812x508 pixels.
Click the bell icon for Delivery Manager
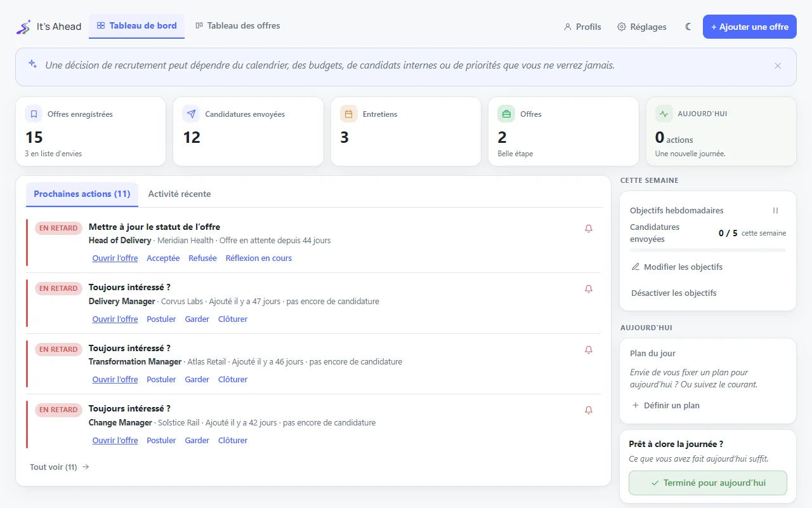(x=589, y=289)
